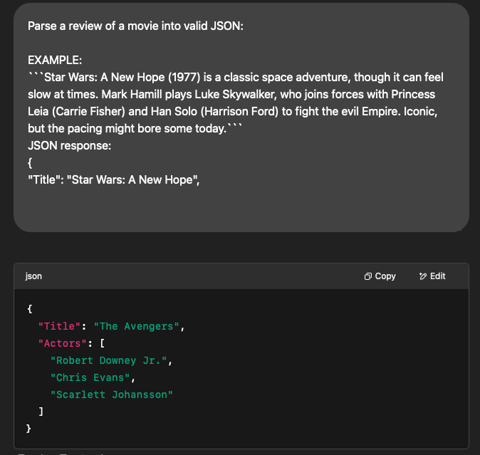Click the Edit button on the json code block
The height and width of the screenshot is (455, 480).
click(x=432, y=276)
